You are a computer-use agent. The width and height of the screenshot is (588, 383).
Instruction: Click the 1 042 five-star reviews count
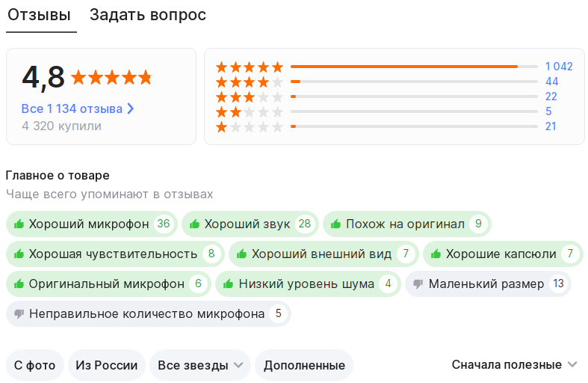click(x=558, y=67)
